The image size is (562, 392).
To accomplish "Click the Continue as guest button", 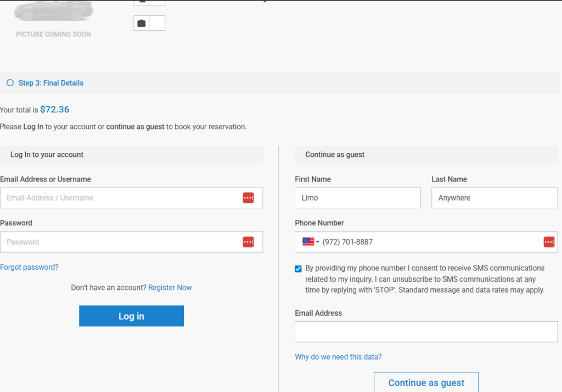I will pos(426,382).
